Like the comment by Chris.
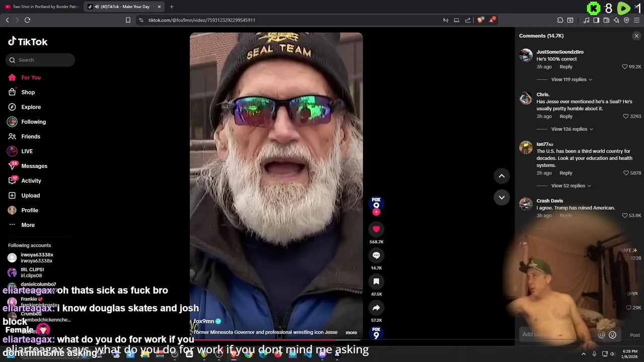644x362 pixels. 626,116
